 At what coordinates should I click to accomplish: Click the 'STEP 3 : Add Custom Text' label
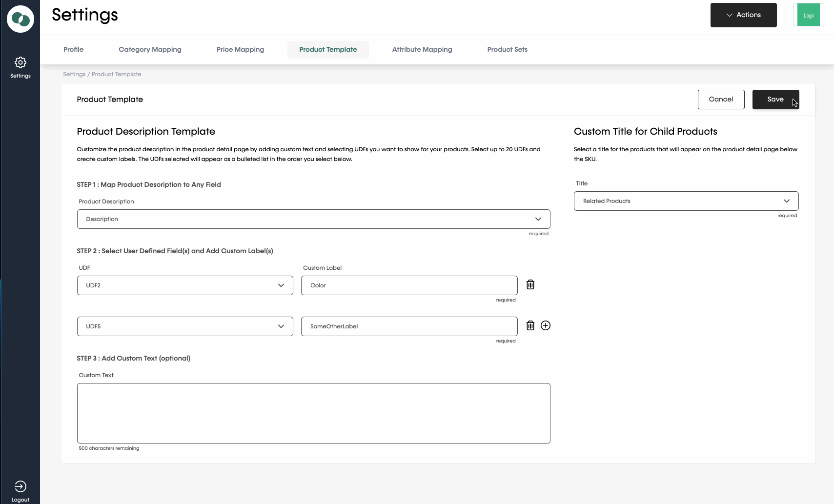(133, 358)
